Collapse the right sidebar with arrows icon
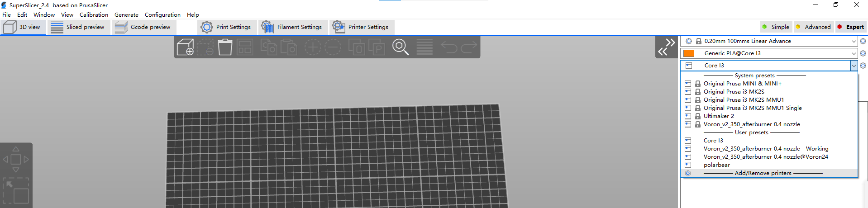The image size is (868, 208). [666, 47]
